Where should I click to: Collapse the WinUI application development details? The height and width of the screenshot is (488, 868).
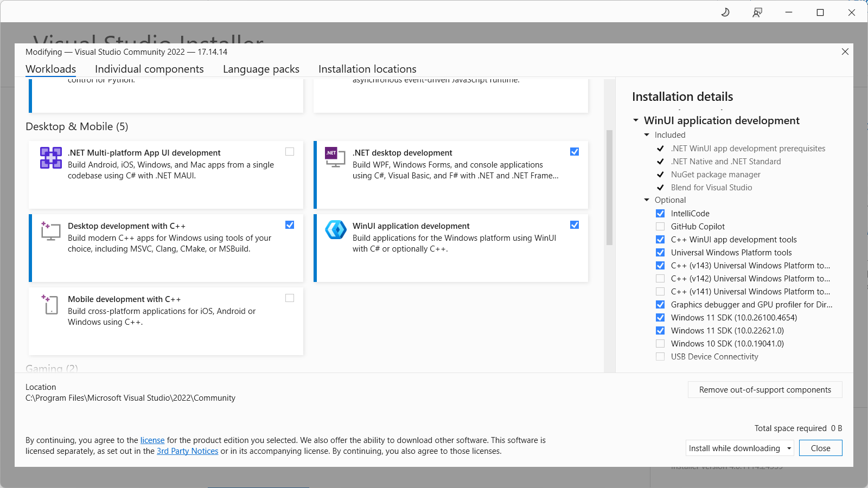click(636, 120)
